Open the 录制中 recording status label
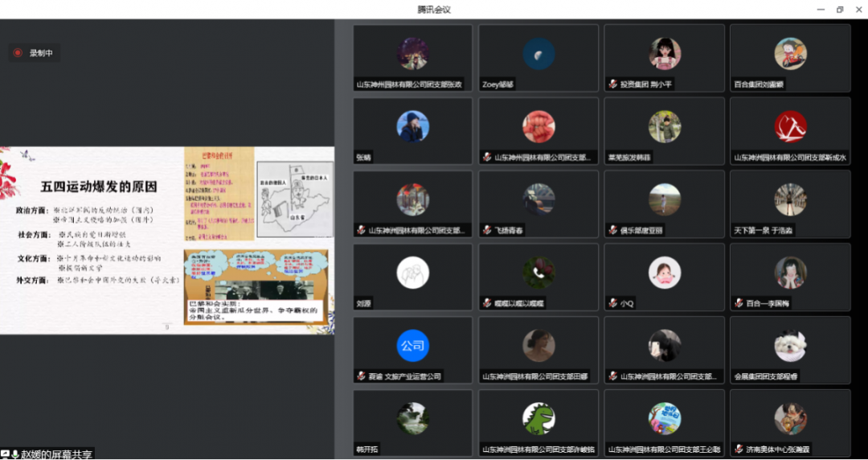868x460 pixels. point(40,53)
